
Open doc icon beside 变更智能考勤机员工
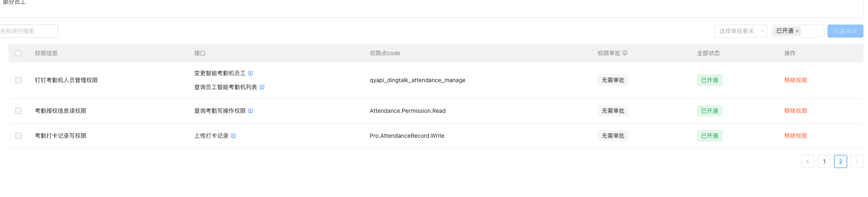[250, 73]
